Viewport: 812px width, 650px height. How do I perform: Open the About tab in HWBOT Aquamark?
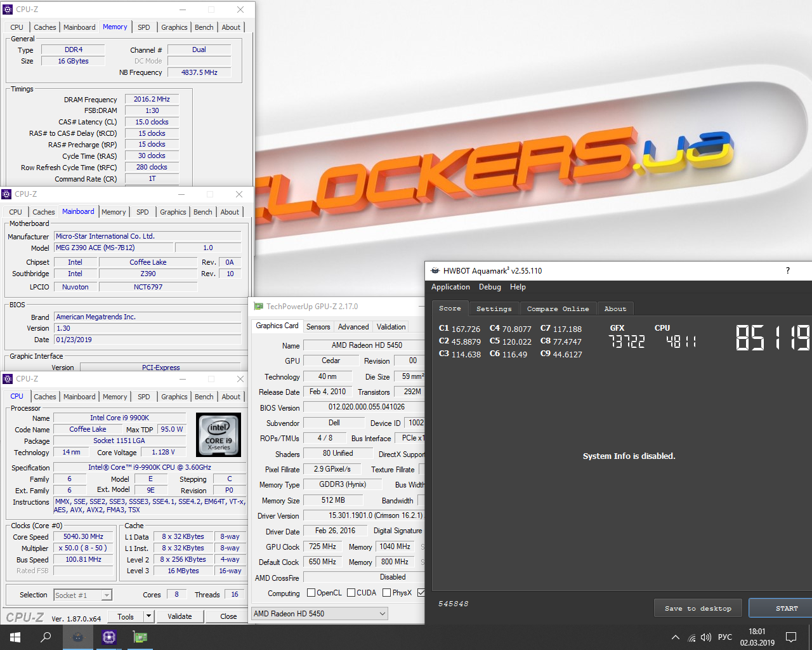(615, 309)
